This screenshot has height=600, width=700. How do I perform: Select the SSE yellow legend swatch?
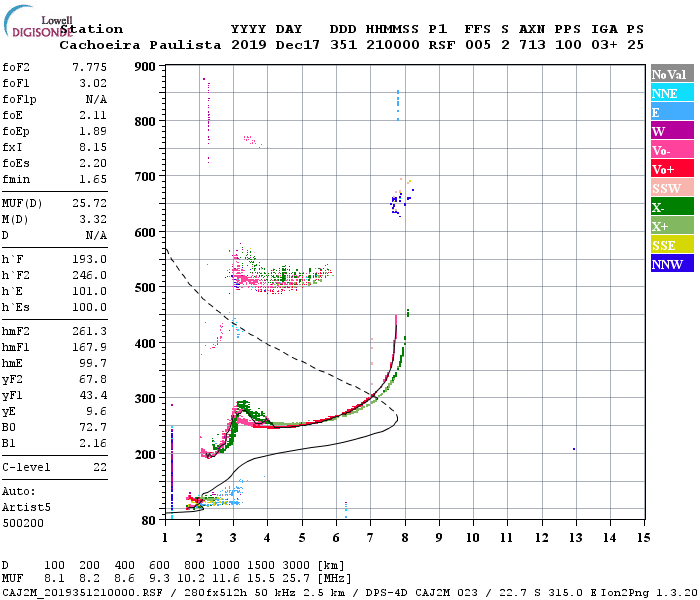(x=672, y=245)
